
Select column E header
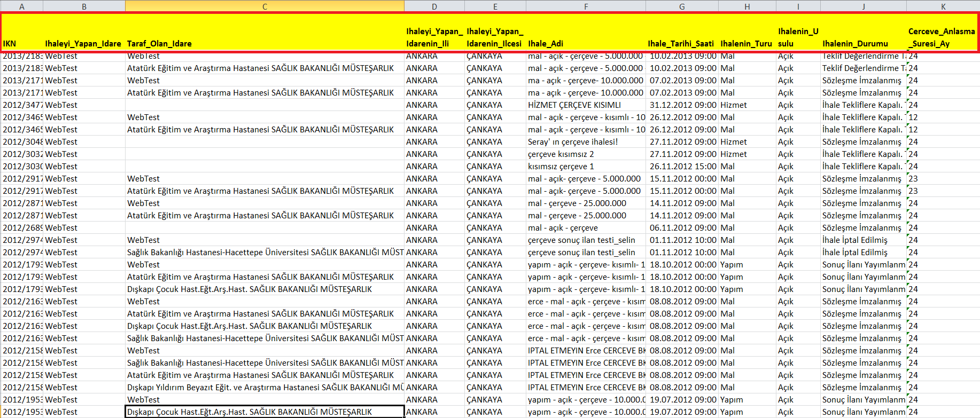coord(495,6)
